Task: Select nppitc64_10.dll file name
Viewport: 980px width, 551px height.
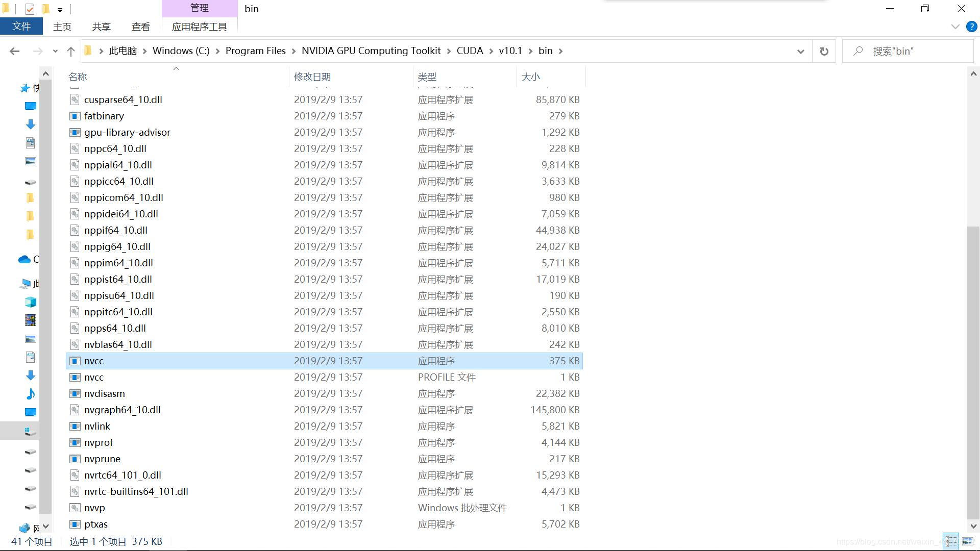Action: point(118,312)
